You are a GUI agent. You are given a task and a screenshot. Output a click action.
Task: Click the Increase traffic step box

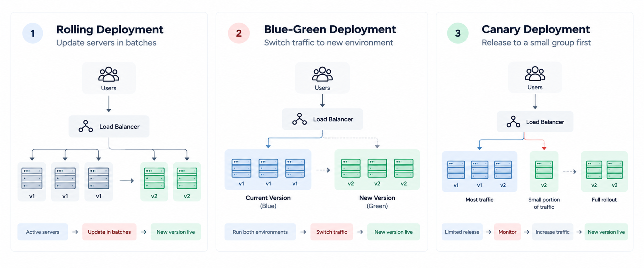pos(552,232)
